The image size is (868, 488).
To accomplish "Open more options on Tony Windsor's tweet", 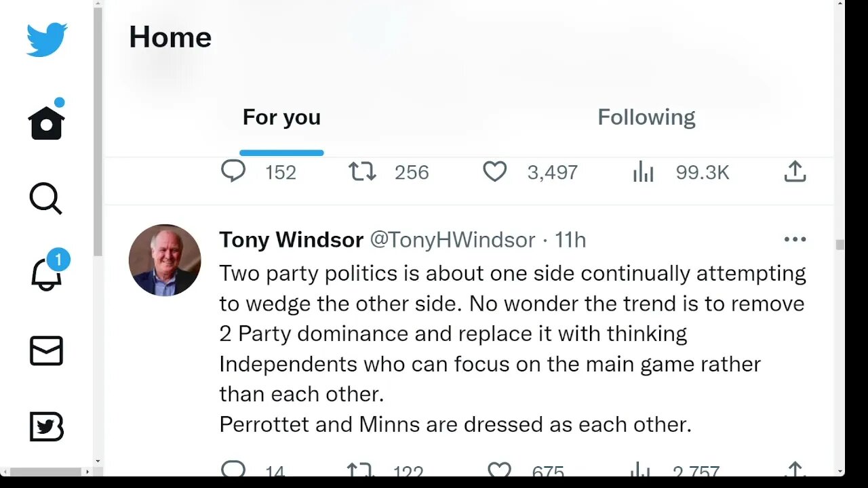I will [795, 239].
